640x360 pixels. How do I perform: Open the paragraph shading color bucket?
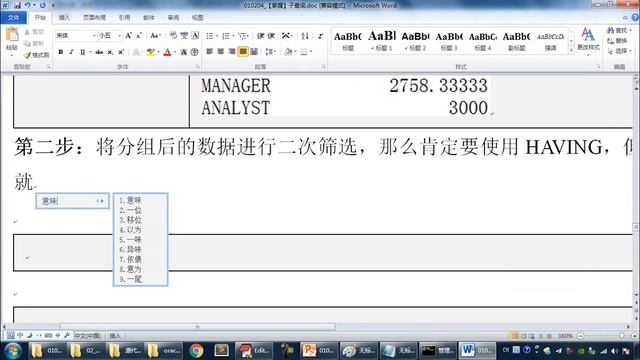point(290,51)
